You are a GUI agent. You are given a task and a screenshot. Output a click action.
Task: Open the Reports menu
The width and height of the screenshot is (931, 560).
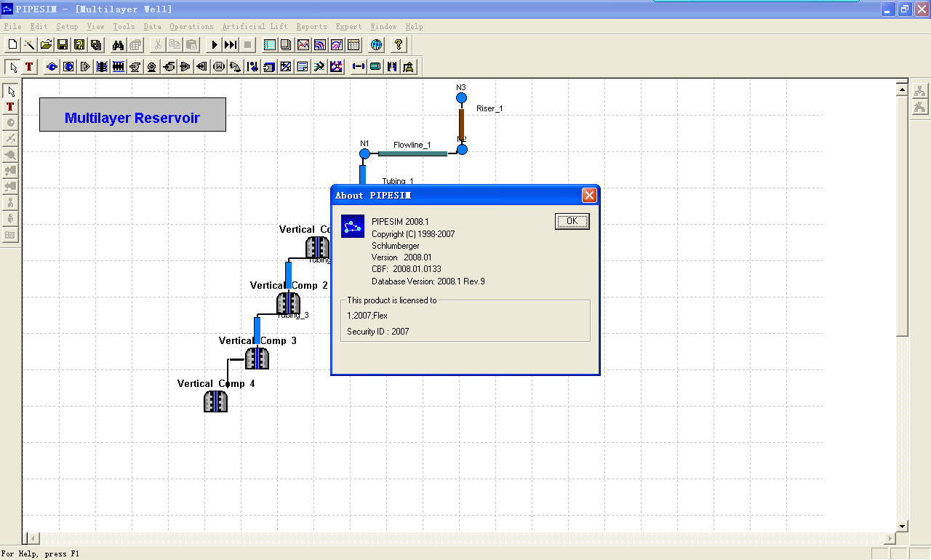[311, 27]
